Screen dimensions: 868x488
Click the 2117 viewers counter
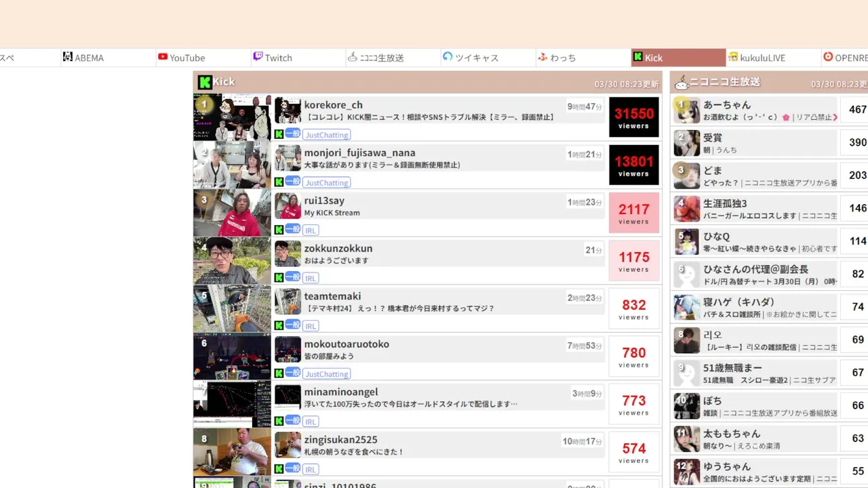click(634, 213)
